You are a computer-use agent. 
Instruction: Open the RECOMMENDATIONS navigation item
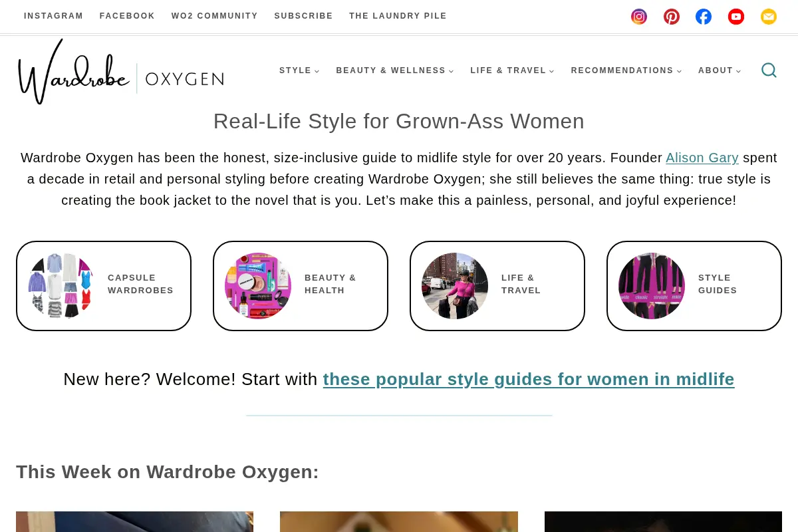pos(622,70)
